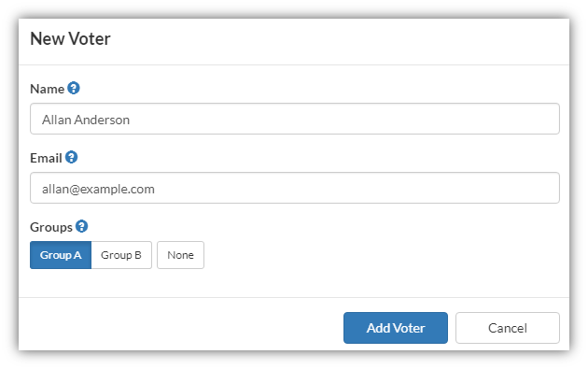Focus the Name input field
Viewport: 588px width, 369px height.
(295, 119)
